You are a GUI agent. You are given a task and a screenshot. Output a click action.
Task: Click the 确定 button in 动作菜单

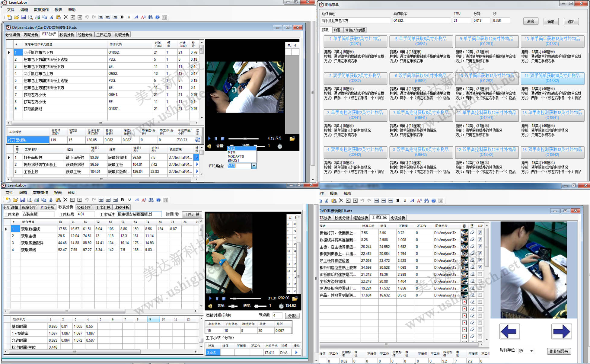pyautogui.click(x=550, y=21)
